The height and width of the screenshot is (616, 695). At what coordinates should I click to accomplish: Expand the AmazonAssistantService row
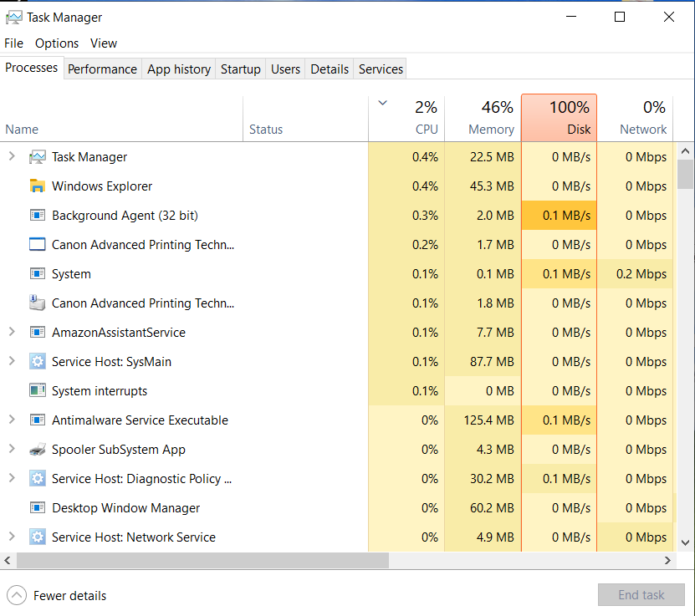click(x=12, y=332)
